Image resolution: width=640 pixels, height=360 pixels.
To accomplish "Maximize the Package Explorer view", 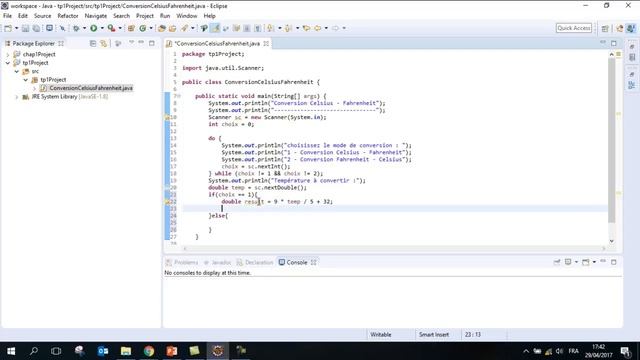I will (x=152, y=43).
